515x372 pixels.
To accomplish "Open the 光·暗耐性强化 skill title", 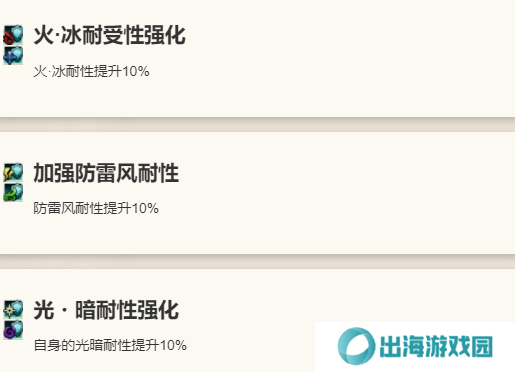I will coord(106,310).
